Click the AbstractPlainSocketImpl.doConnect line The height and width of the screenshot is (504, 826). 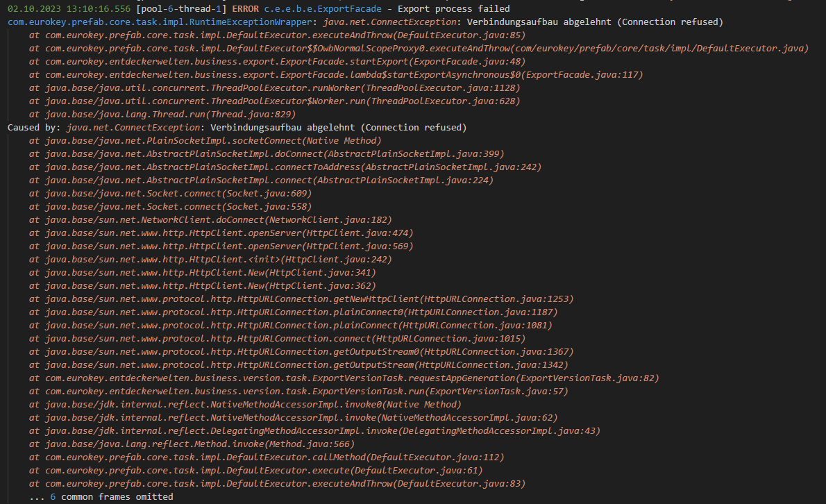(267, 154)
